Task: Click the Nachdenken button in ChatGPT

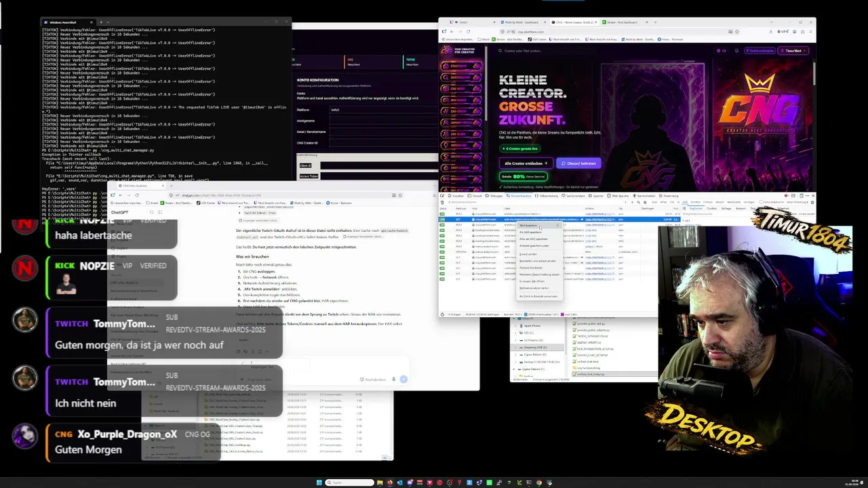Action: coord(374,380)
